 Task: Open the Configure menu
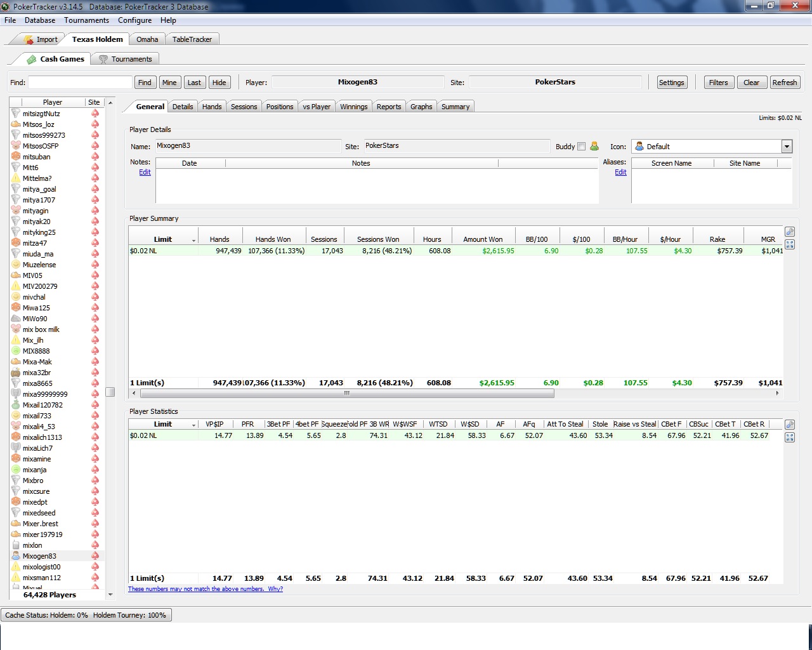tap(134, 20)
